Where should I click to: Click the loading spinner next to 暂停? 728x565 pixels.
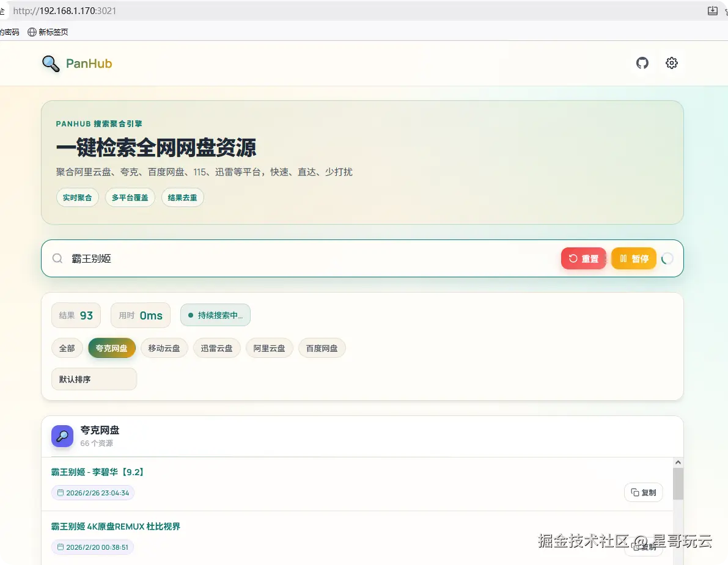coord(667,258)
